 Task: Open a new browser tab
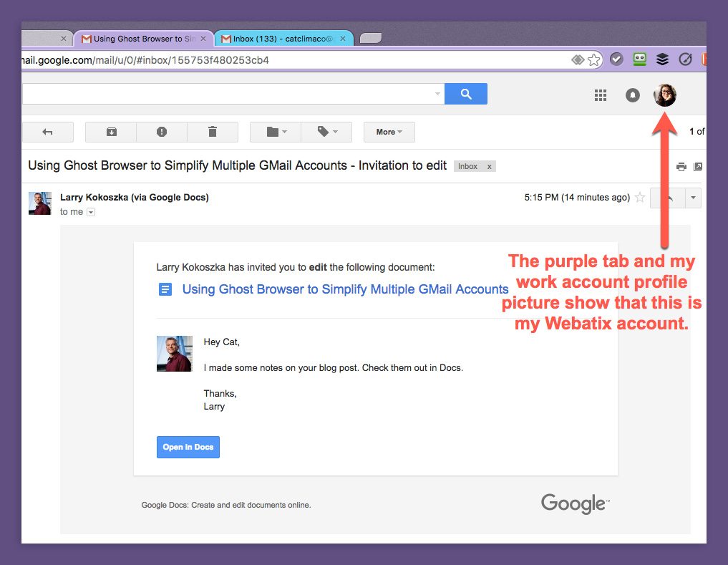click(371, 38)
